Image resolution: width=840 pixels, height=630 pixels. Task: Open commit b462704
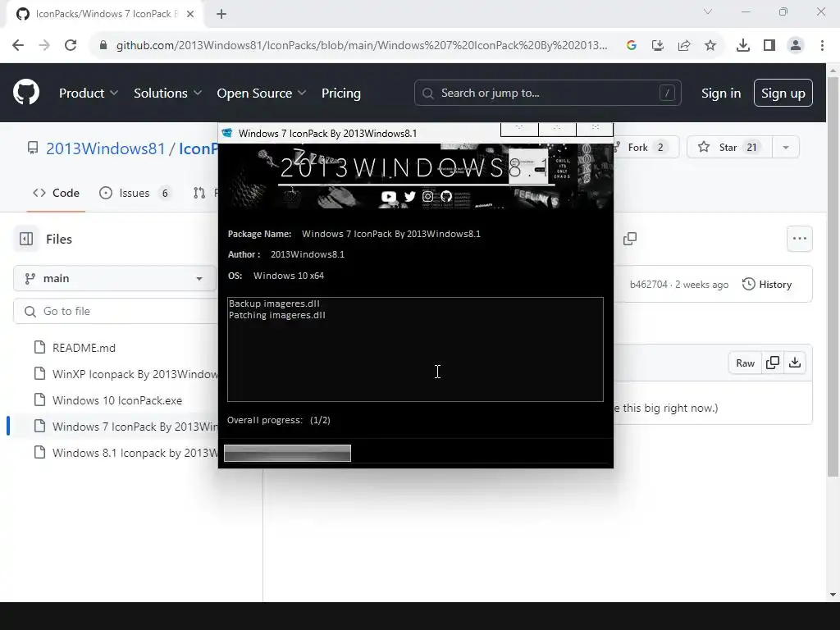click(x=648, y=285)
